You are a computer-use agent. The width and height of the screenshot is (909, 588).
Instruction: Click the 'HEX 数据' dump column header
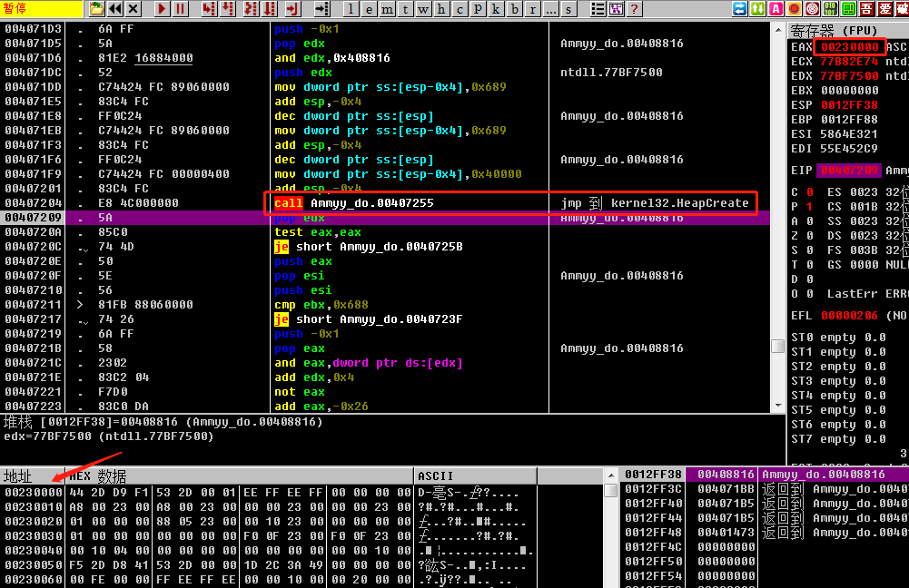[240, 476]
